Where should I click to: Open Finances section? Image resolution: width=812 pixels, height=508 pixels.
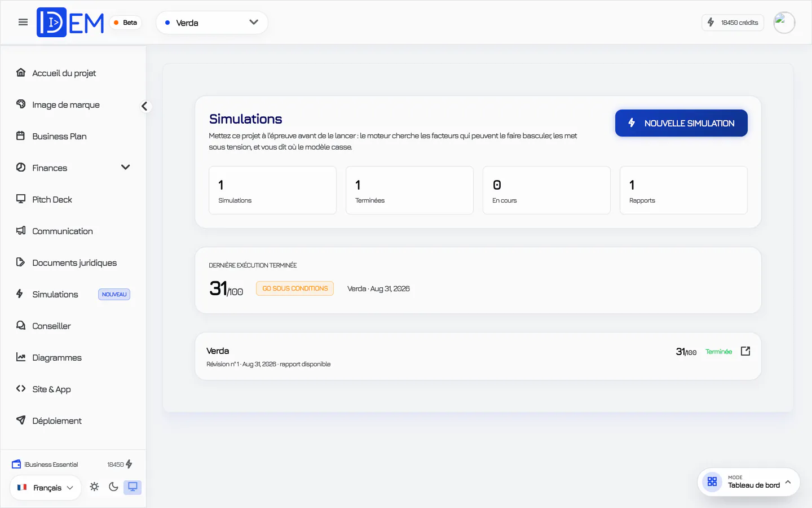[50, 168]
